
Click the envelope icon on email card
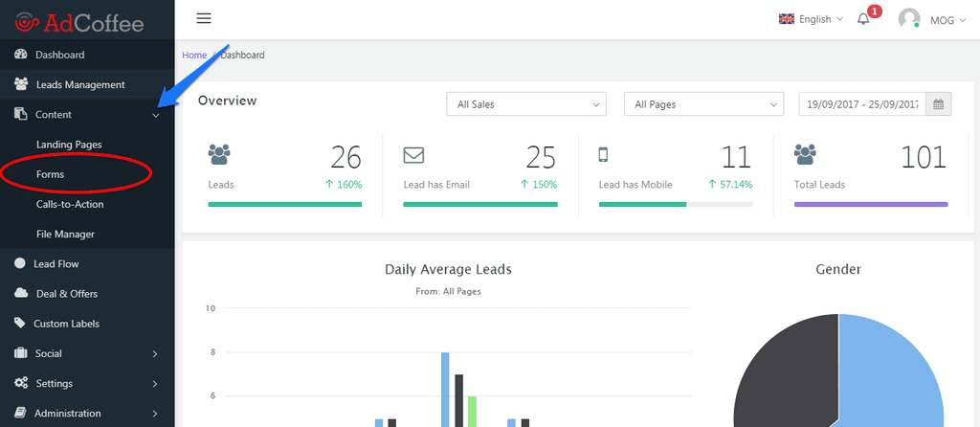tap(413, 154)
